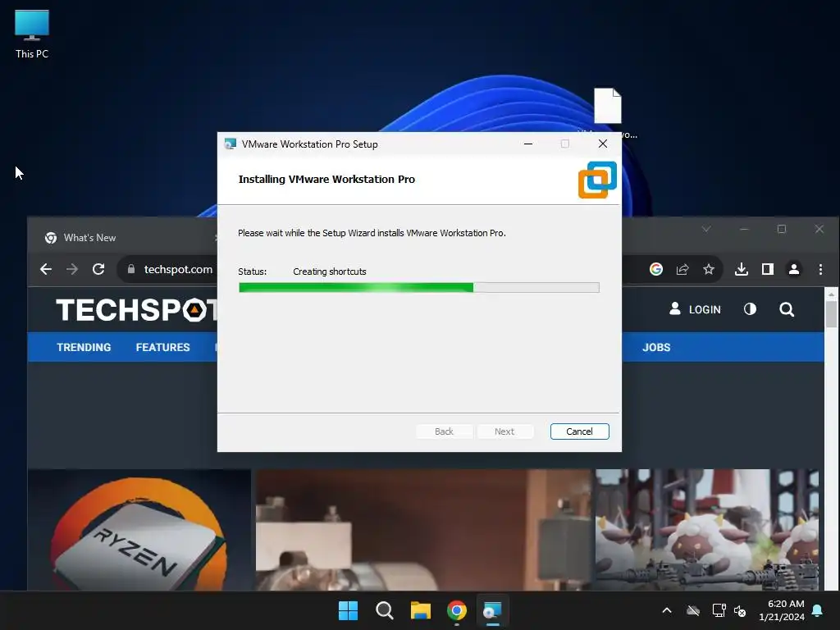Reload the techspot.com page
The width and height of the screenshot is (840, 630).
[x=98, y=269]
